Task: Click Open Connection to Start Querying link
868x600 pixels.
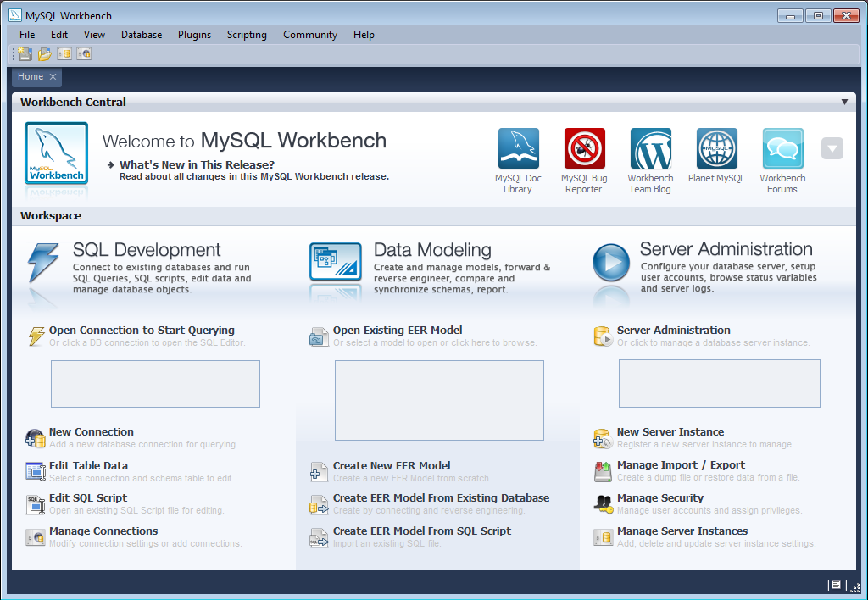Action: (142, 330)
